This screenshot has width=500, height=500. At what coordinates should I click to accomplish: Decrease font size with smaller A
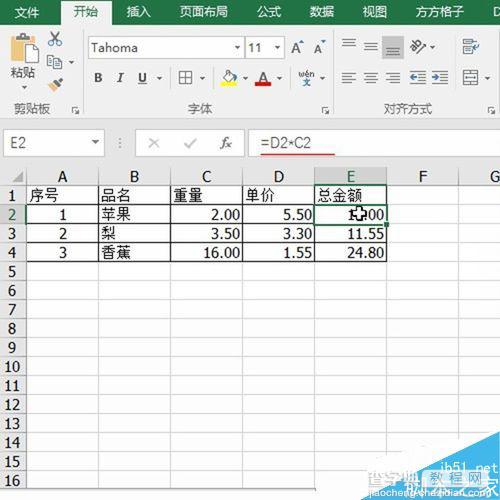(319, 47)
